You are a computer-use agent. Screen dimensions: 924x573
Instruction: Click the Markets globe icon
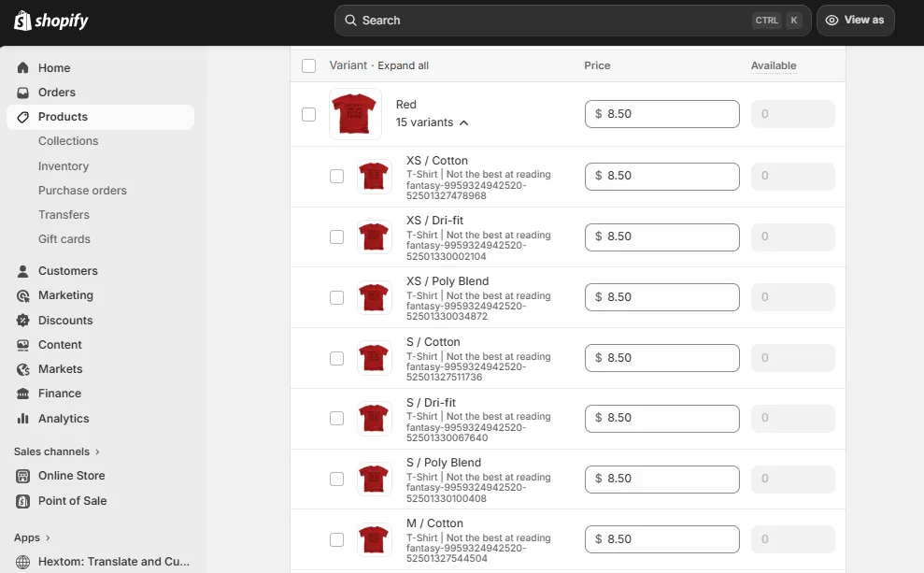click(23, 369)
